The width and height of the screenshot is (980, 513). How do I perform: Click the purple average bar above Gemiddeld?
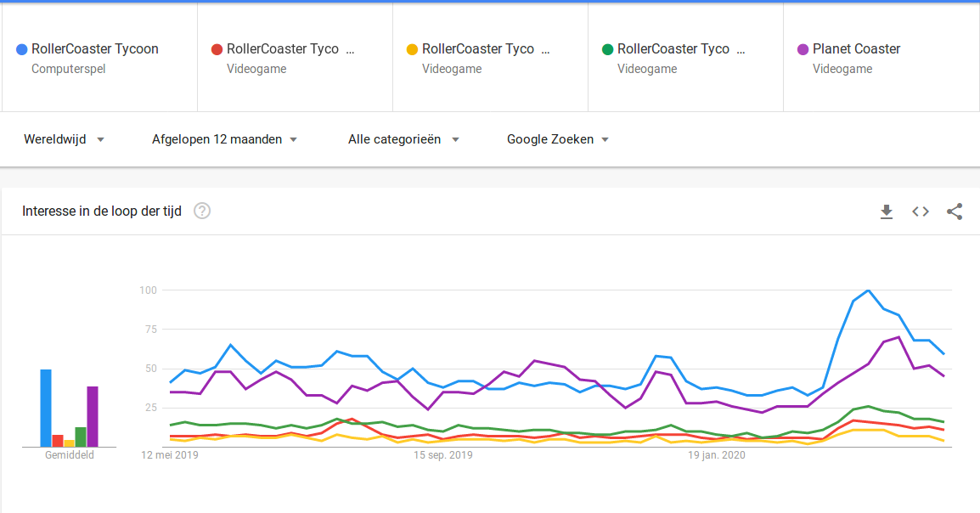click(93, 417)
